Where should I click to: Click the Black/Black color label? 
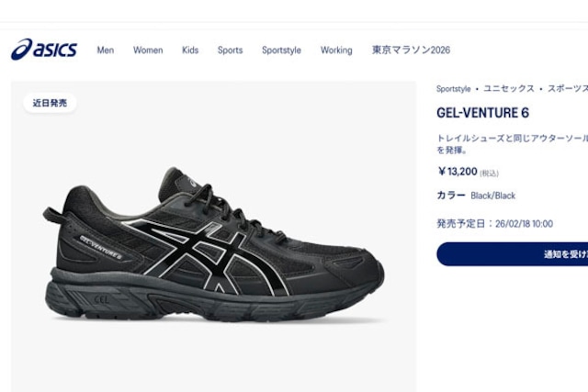click(492, 196)
